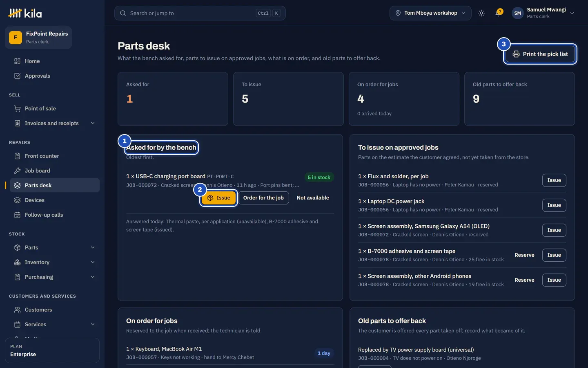Click the Home sidebar icon

click(x=17, y=61)
